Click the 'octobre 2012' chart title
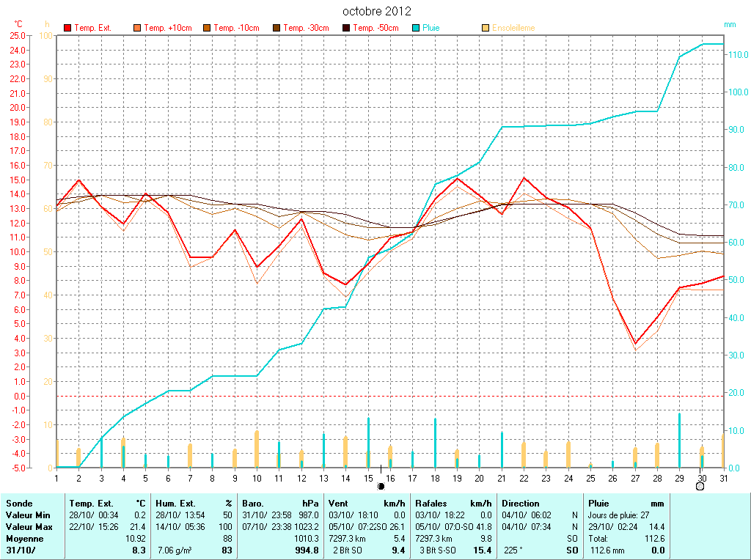Screen dimensions: 751x560 click(x=377, y=12)
